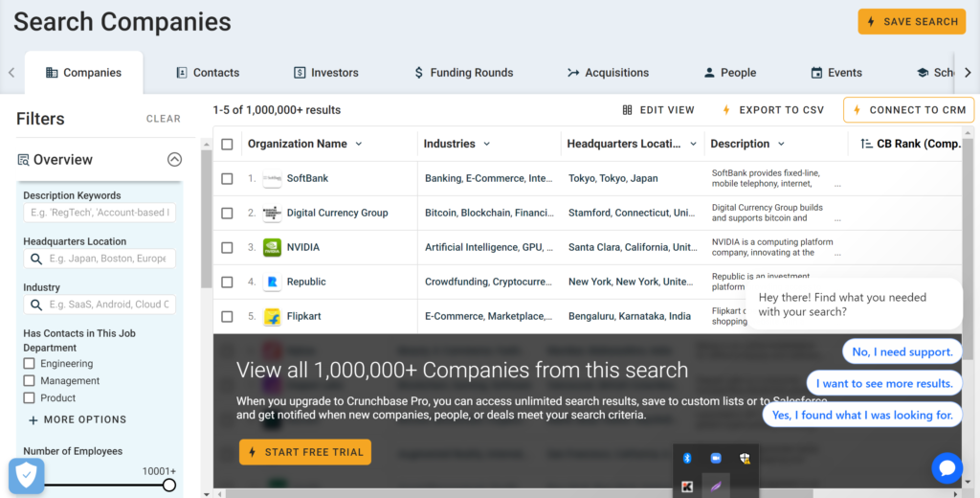
Task: Expand More Options for job departments
Action: pyautogui.click(x=78, y=419)
